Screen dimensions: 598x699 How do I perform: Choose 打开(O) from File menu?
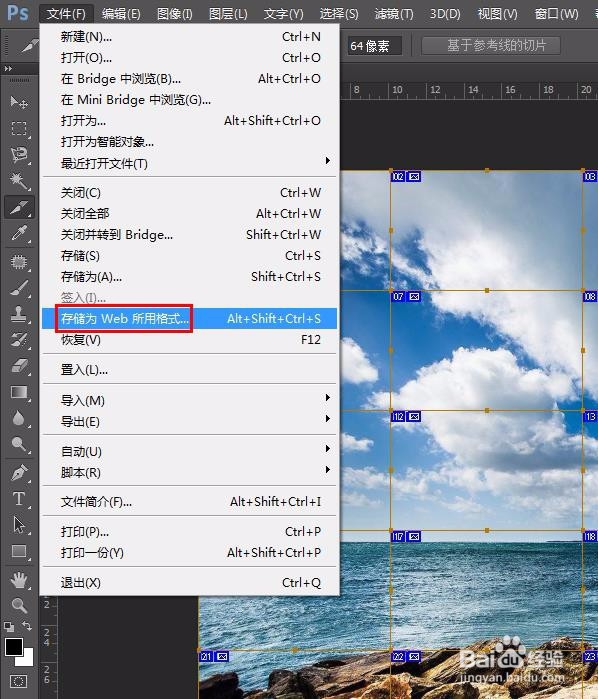(x=190, y=58)
